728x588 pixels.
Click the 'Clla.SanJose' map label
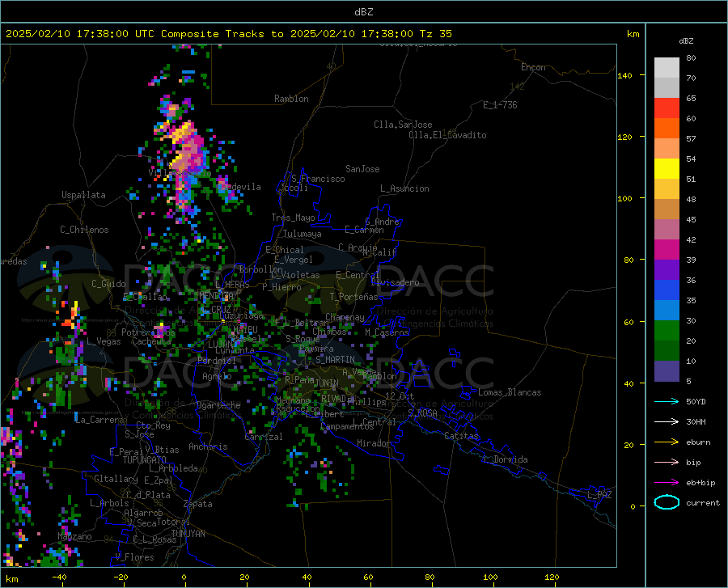403,125
